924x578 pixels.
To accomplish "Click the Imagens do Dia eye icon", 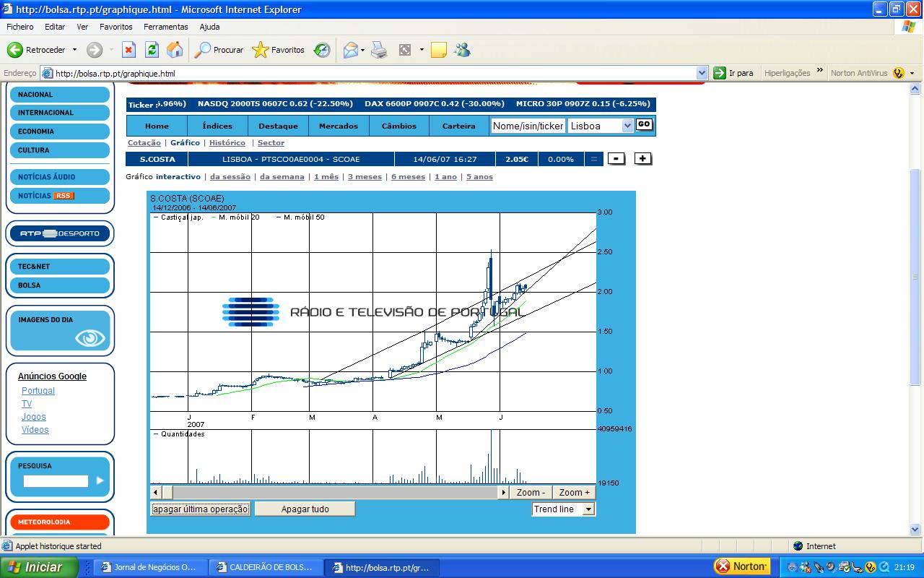I will click(90, 337).
